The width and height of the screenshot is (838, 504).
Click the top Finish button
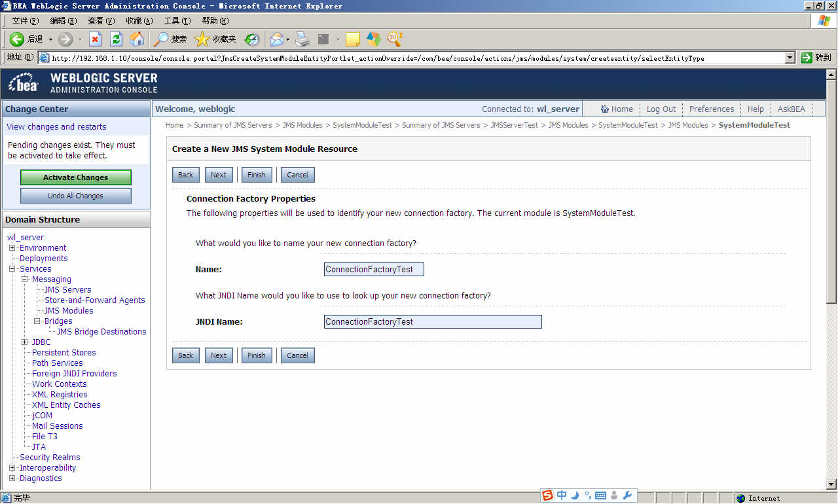[x=257, y=175]
